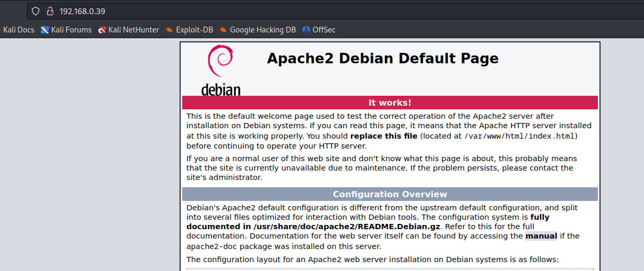Click the address bar showing 192.168.0.39
This screenshot has width=644, height=271.
(335, 11)
